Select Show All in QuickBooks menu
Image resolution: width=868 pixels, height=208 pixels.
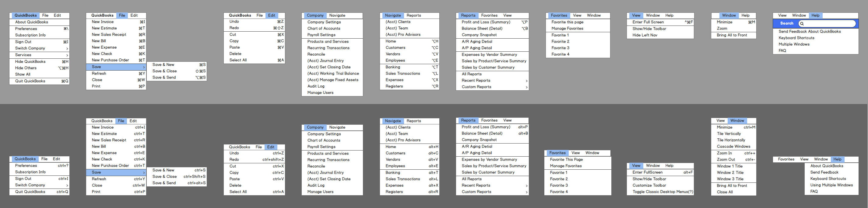[39, 75]
